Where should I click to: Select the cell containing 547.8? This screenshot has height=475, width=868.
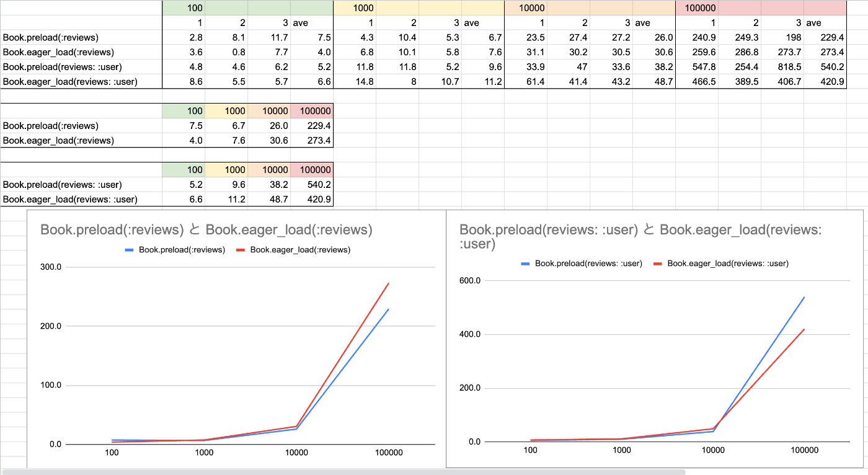(696, 67)
